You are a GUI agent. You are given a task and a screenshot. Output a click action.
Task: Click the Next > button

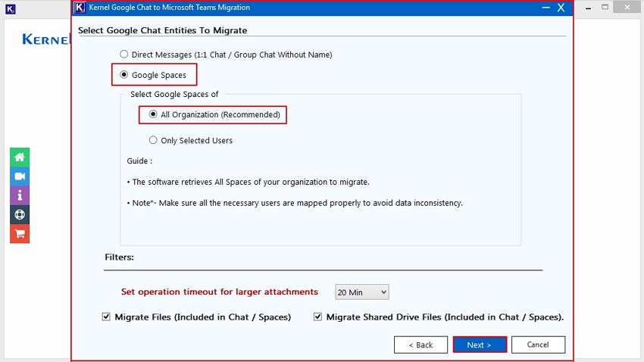coord(480,345)
